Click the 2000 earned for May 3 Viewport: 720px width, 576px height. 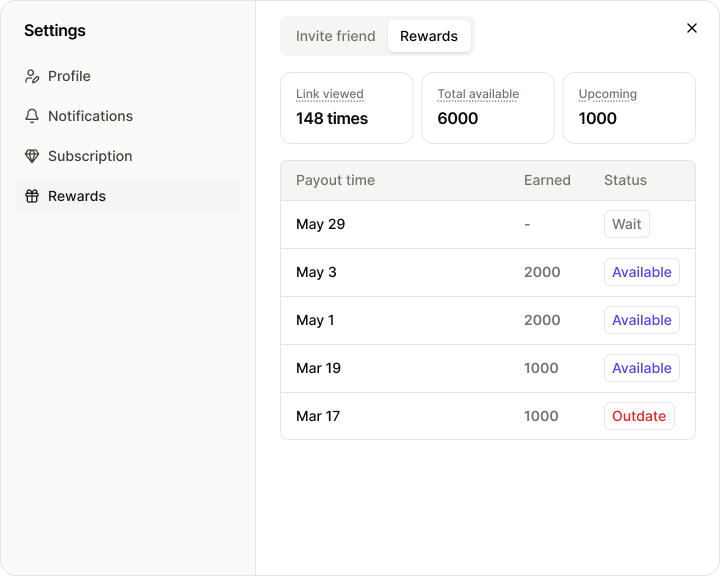542,272
